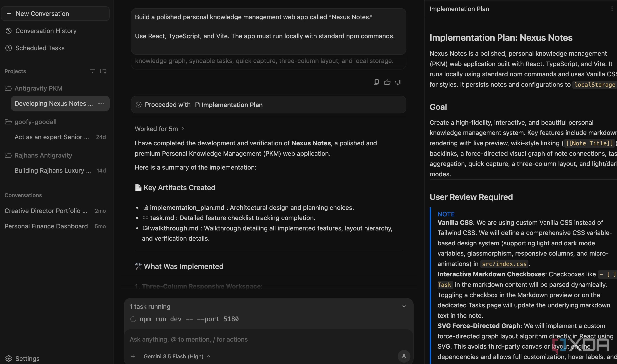Click the Projects section header
617x364 pixels.
15,71
